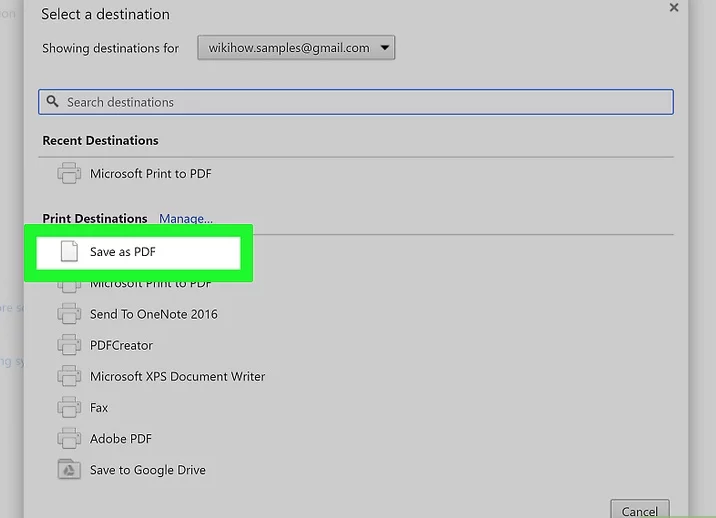Click the Save to Google Drive icon

click(69, 470)
